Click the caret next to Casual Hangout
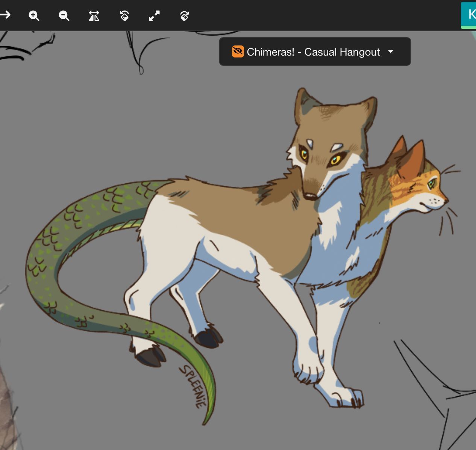476x450 pixels. point(391,51)
